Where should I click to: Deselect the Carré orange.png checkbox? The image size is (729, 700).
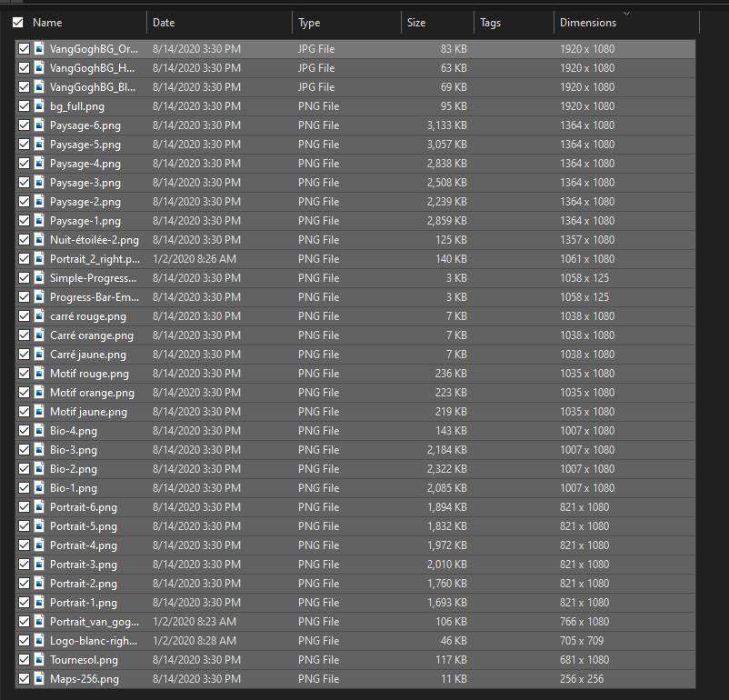pos(25,335)
